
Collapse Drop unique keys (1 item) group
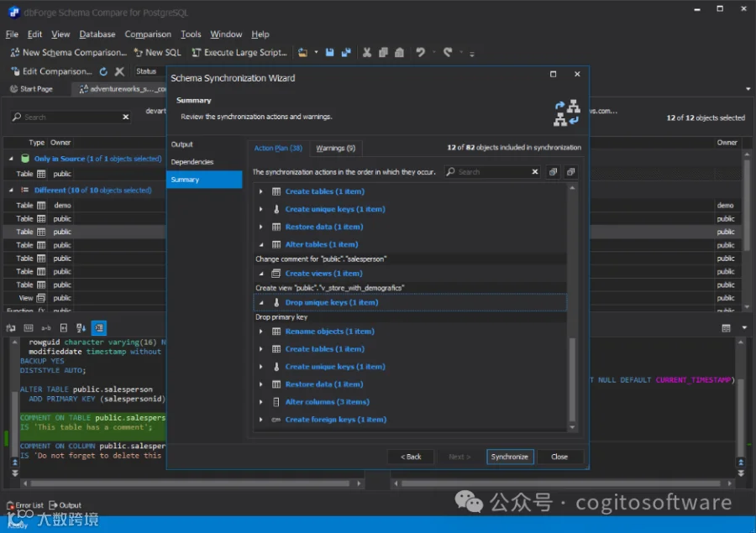click(261, 303)
